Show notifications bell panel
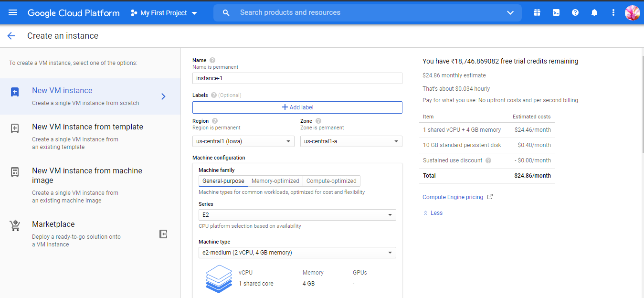The width and height of the screenshot is (644, 298). [x=594, y=13]
